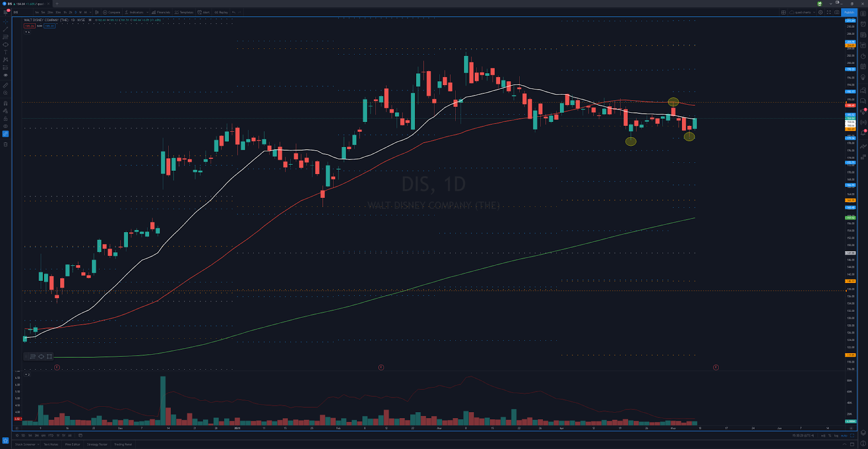The image size is (868, 449).
Task: Select the text annotation tool
Action: click(x=5, y=52)
